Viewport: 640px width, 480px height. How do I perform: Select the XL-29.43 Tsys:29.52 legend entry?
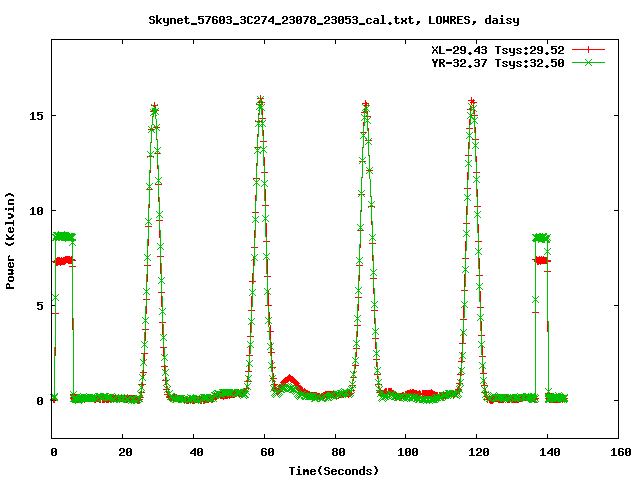click(x=498, y=50)
